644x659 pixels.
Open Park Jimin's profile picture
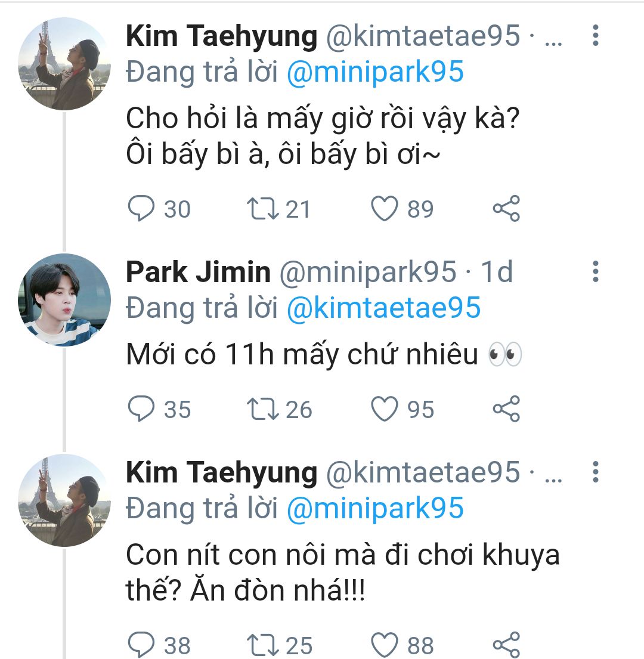coord(64,299)
